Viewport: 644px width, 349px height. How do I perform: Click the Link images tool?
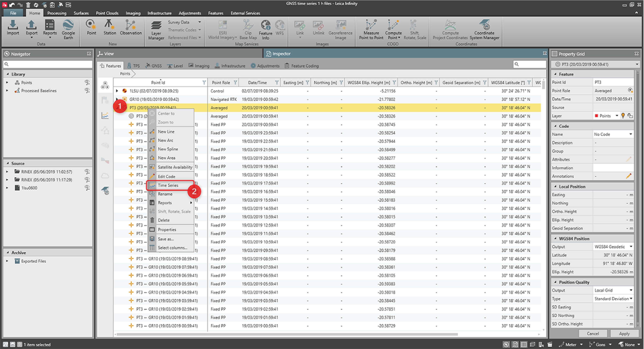coord(300,29)
